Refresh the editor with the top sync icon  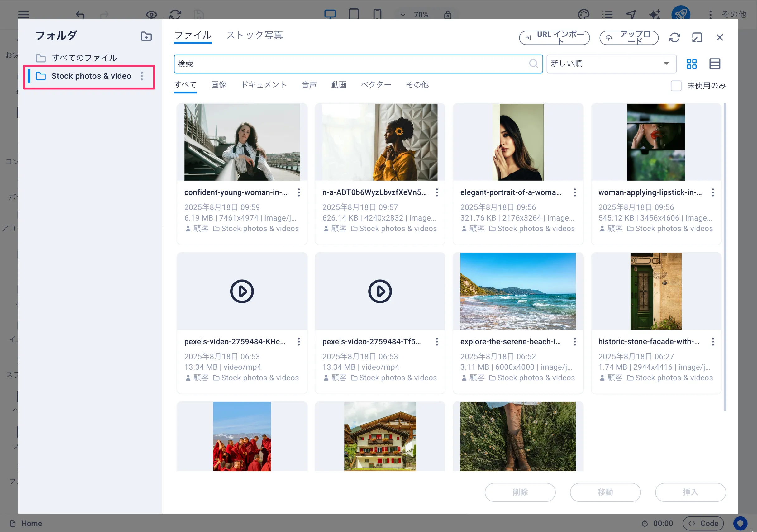pyautogui.click(x=175, y=15)
